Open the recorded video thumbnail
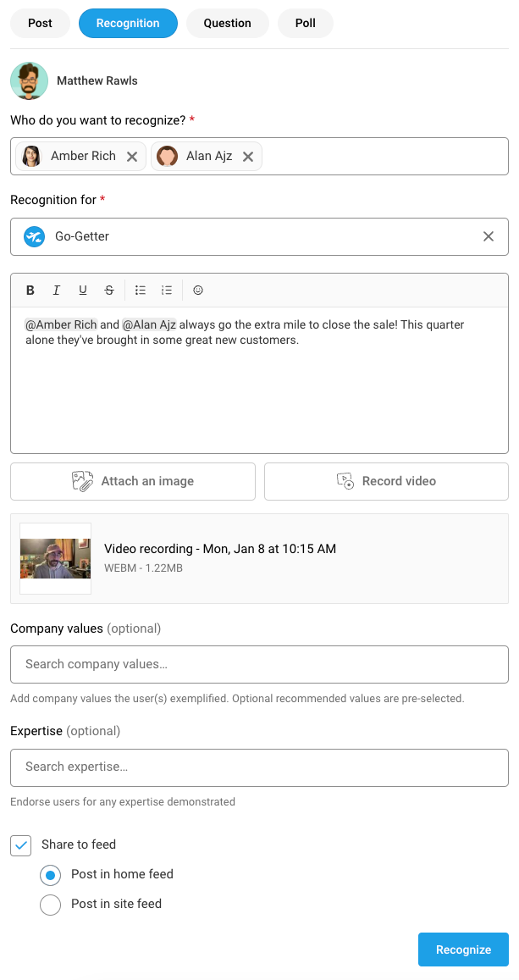This screenshot has height=980, width=519. 54,558
